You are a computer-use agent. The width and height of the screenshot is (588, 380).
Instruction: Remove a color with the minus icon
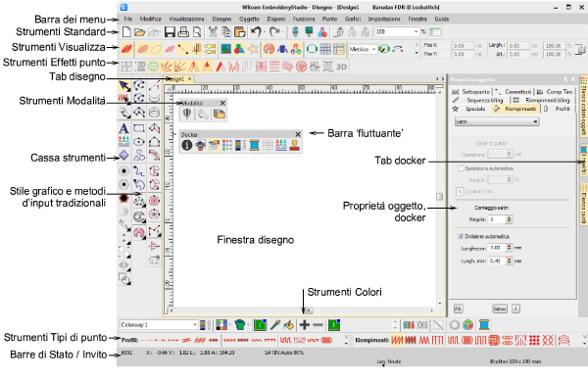tap(318, 325)
